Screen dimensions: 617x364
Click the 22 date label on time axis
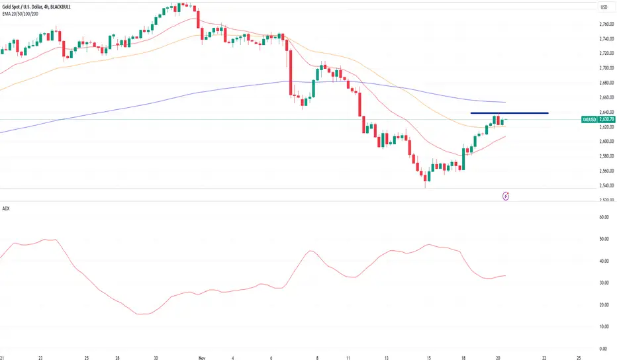(x=544, y=358)
